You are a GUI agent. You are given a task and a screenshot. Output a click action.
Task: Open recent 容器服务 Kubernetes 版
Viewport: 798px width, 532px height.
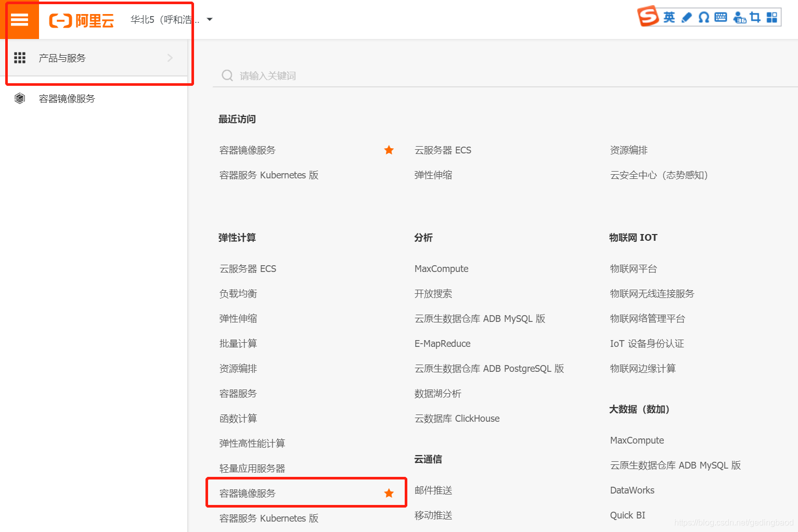269,175
